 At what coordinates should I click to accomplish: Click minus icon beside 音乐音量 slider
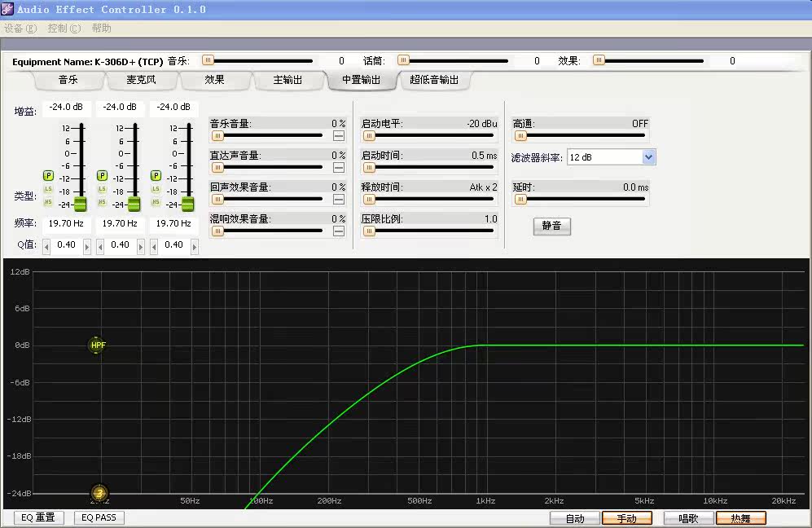338,136
